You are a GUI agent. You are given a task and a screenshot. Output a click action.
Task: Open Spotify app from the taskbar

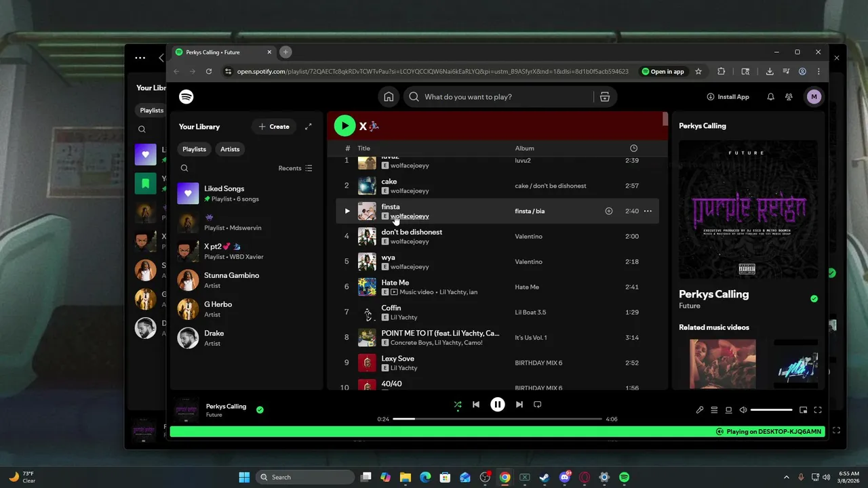coord(624,477)
